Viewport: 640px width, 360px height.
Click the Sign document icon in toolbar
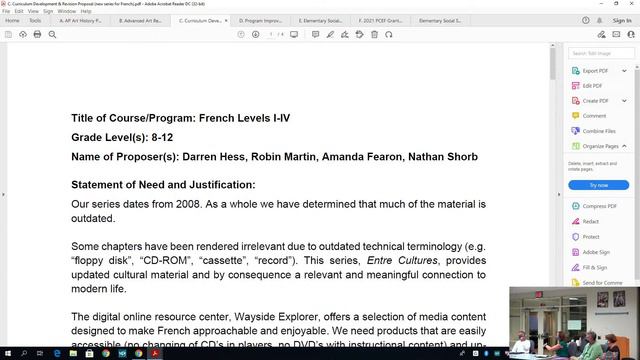(344, 35)
